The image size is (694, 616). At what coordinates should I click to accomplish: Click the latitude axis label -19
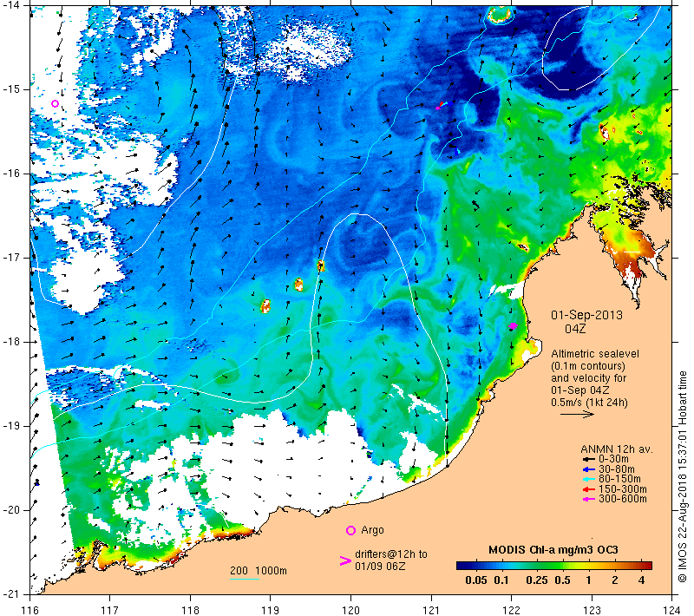12,426
